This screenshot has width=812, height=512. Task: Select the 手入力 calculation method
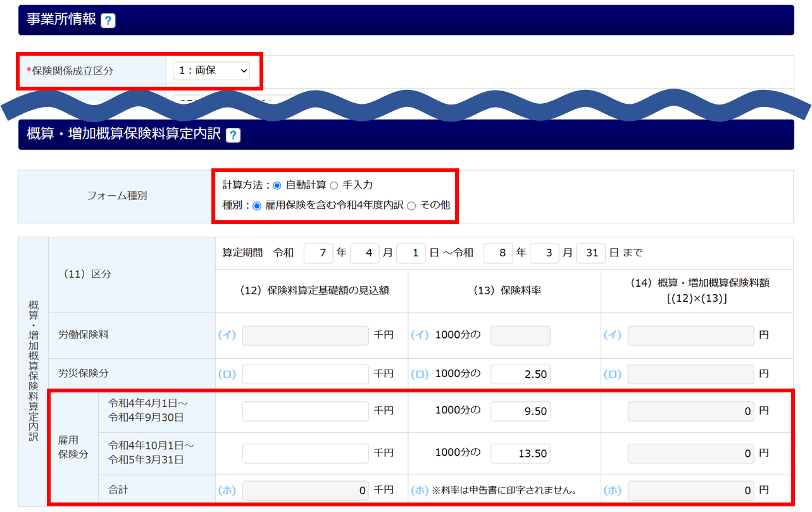[334, 185]
